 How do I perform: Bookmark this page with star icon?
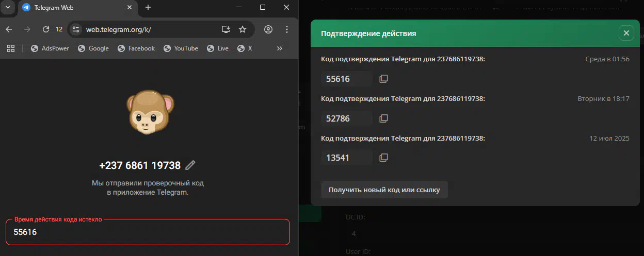pyautogui.click(x=243, y=29)
